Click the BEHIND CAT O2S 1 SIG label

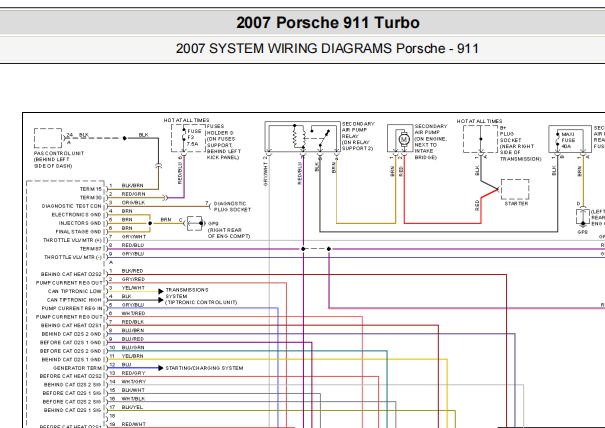point(73,410)
